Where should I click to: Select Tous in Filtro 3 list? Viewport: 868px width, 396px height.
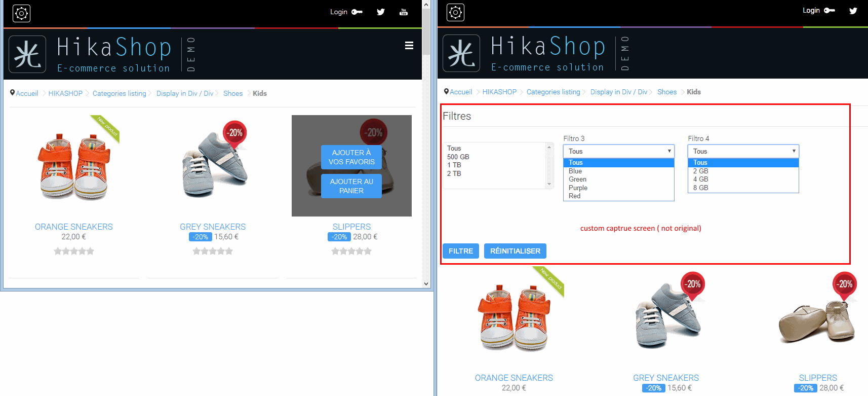point(619,163)
